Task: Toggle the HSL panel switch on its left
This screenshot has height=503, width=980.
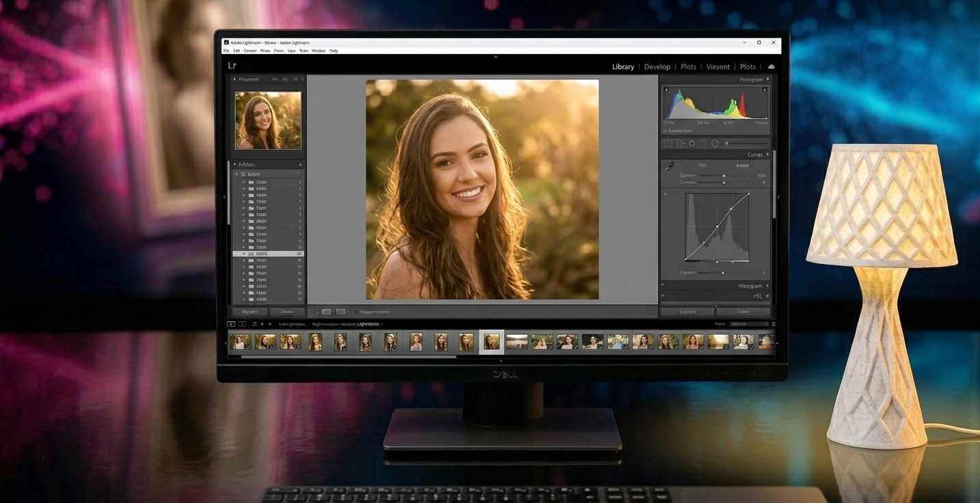Action: click(662, 296)
